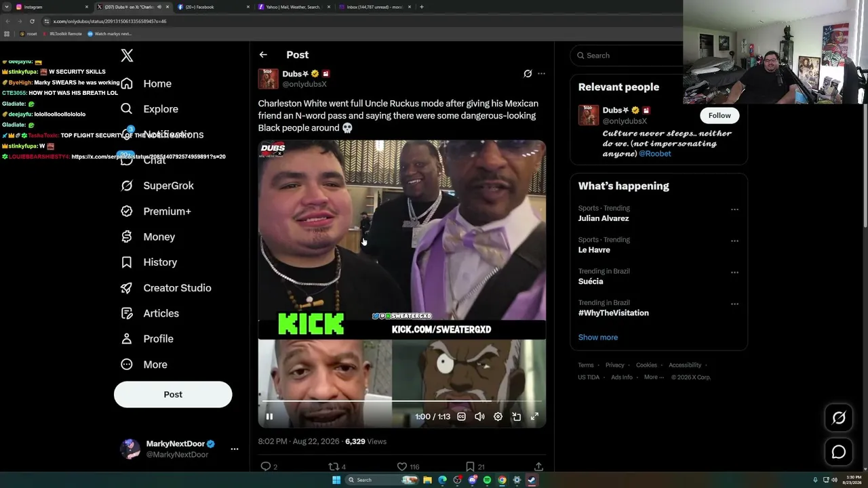Expand the video to fullscreen

click(534, 417)
